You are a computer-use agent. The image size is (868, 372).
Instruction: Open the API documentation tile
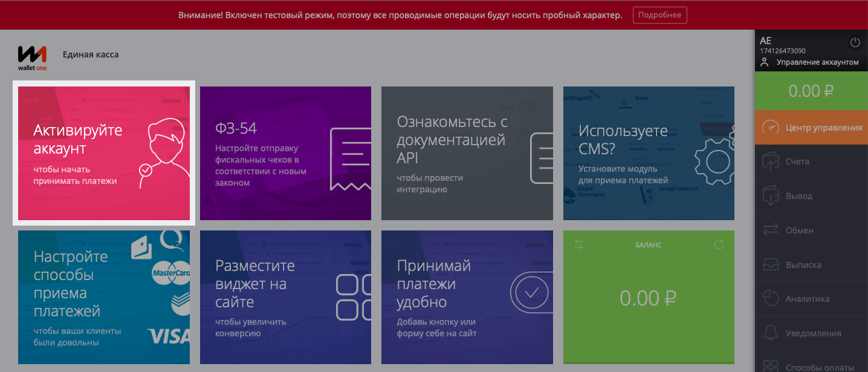coord(467,153)
